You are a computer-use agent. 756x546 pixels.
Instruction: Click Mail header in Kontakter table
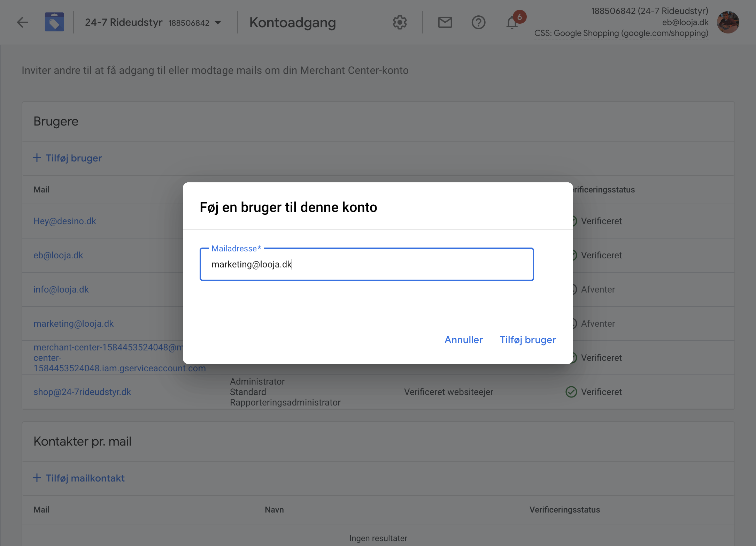pyautogui.click(x=41, y=510)
